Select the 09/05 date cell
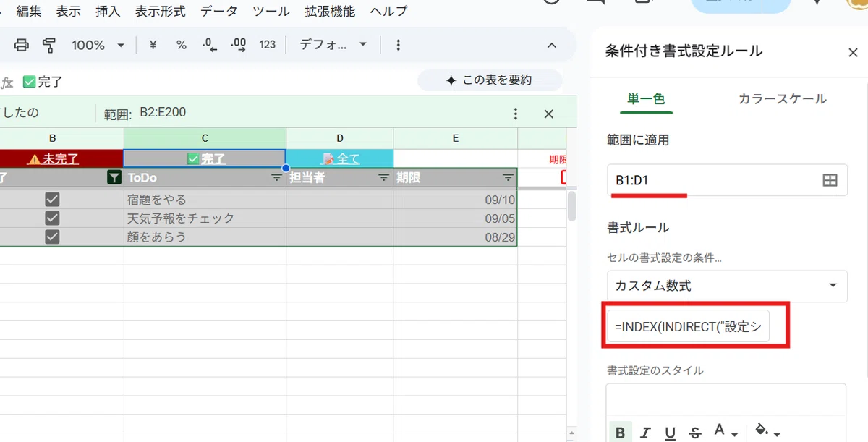 coord(456,218)
